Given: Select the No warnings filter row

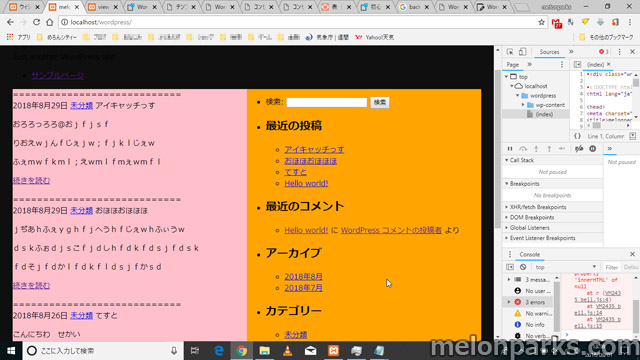Looking at the screenshot, I should pos(530,313).
